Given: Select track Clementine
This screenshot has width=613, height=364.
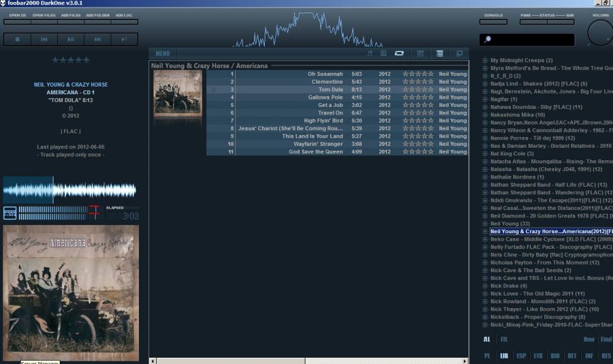Looking at the screenshot, I should pyautogui.click(x=337, y=82).
